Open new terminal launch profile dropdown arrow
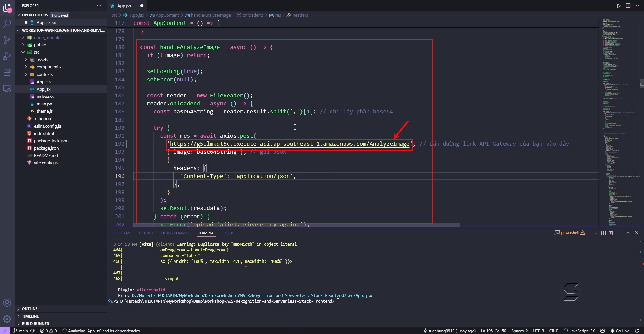The image size is (644, 334). (596, 233)
